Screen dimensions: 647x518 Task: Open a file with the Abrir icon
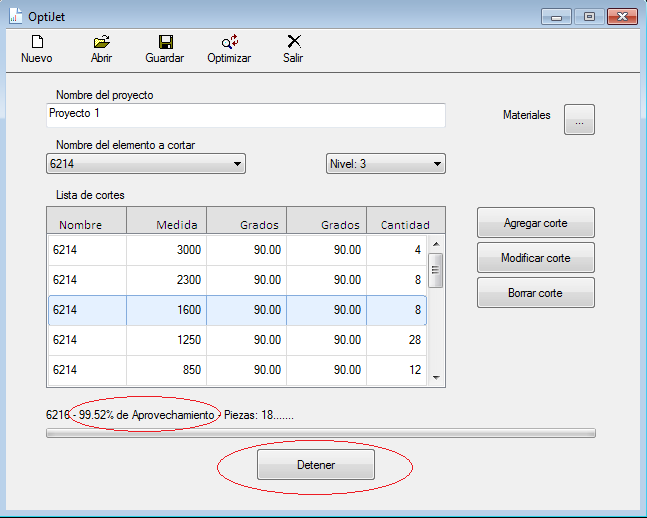point(101,42)
